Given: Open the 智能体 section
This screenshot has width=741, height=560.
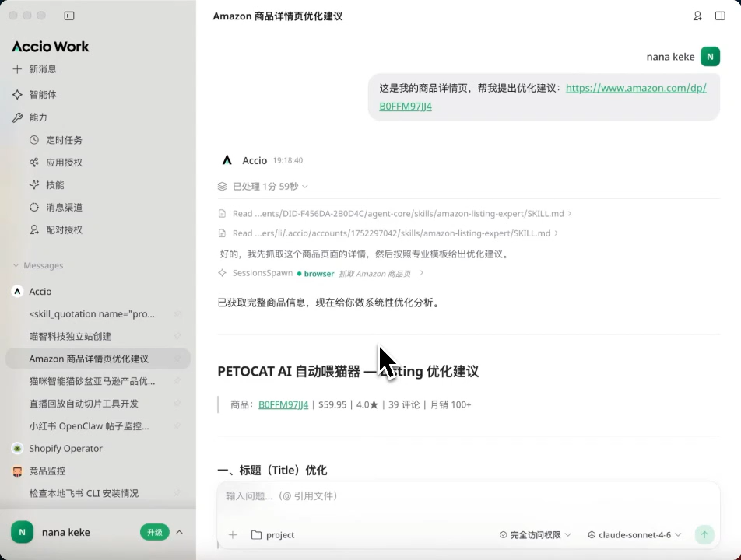Looking at the screenshot, I should coord(43,94).
